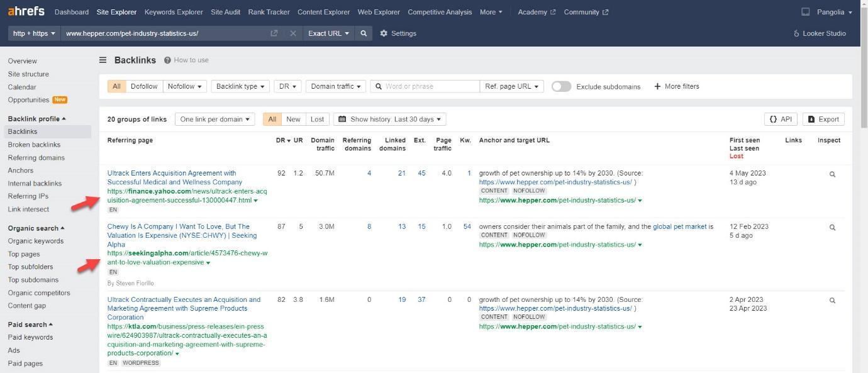Export the backlinks list

[823, 120]
